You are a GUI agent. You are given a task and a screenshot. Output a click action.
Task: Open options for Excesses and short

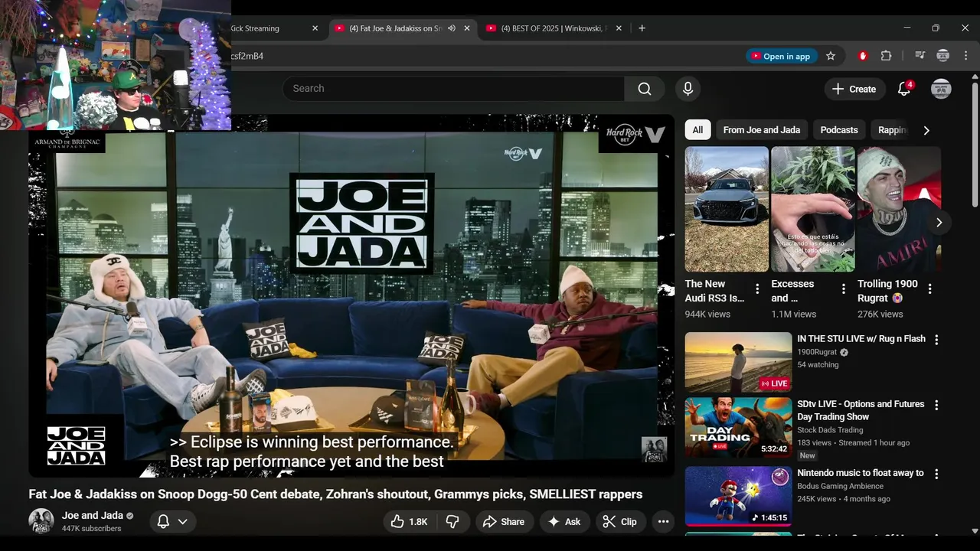coord(844,289)
